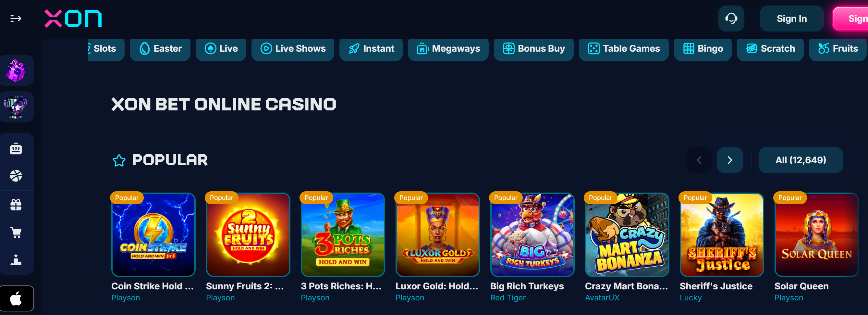Click the Sign In button
Screen dimensions: 868x315
pyautogui.click(x=791, y=19)
